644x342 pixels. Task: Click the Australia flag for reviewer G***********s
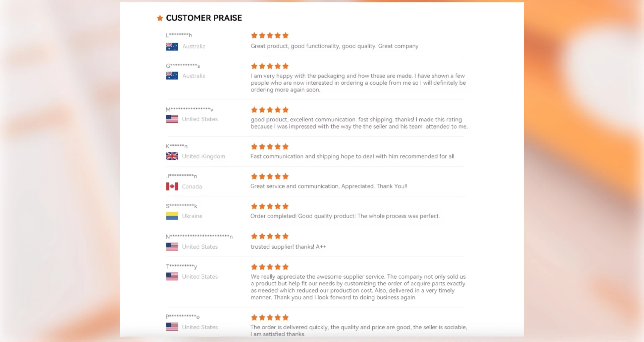[x=172, y=76]
